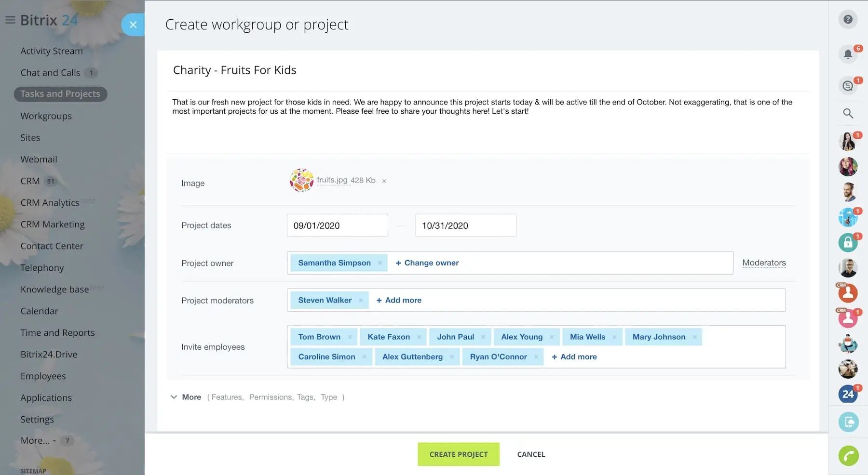Remove Steven Walker from moderators

pyautogui.click(x=361, y=300)
